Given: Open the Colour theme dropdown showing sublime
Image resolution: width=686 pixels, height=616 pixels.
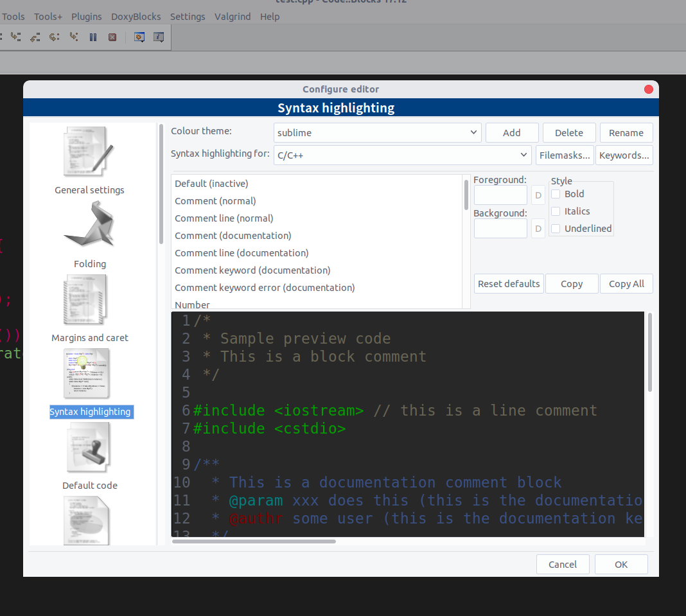Looking at the screenshot, I should (x=377, y=132).
